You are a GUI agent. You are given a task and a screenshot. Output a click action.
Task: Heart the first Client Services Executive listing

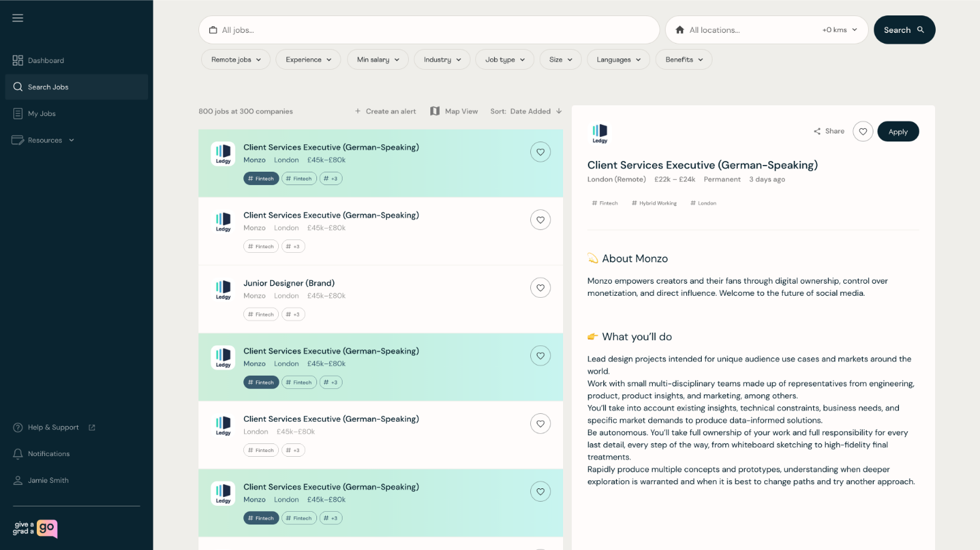tap(540, 152)
